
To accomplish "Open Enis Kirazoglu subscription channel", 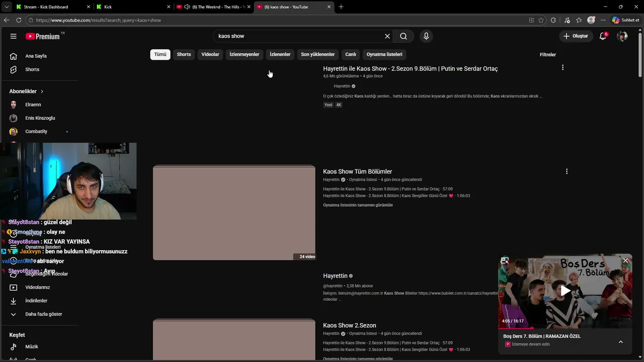I will [39, 118].
